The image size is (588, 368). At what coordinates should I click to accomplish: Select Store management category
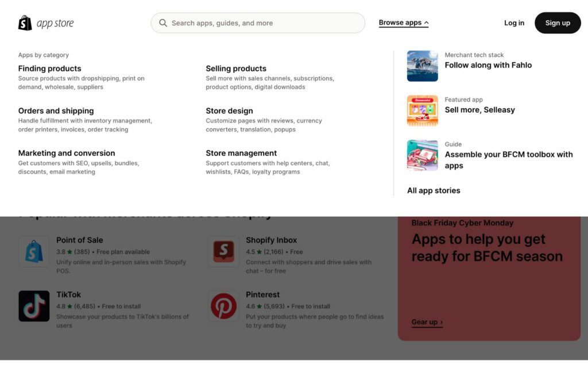(x=241, y=153)
